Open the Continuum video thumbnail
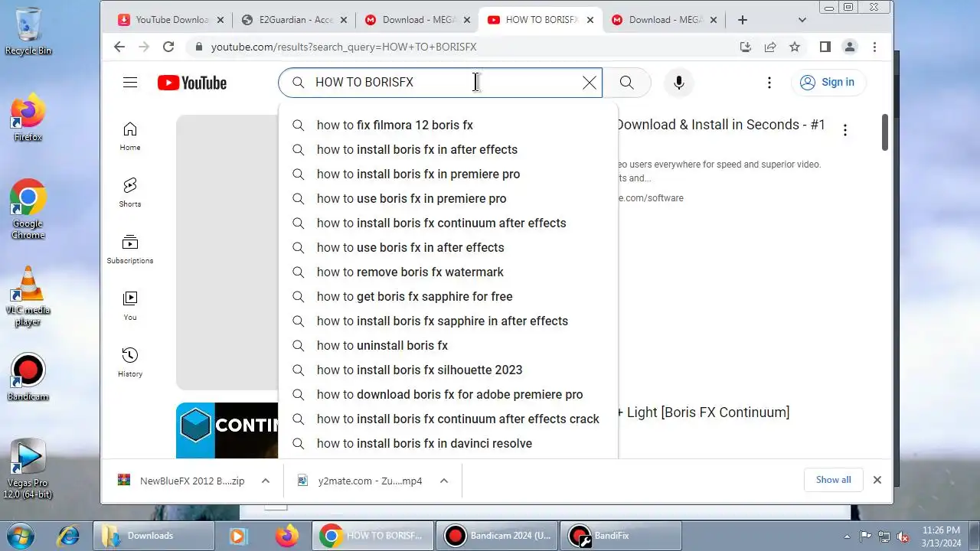This screenshot has width=980, height=551. coord(227,430)
